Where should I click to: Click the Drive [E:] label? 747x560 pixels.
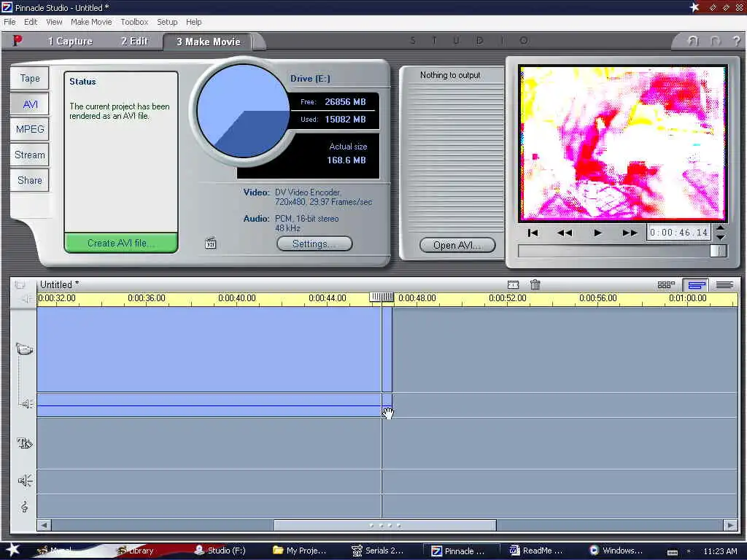click(x=310, y=79)
